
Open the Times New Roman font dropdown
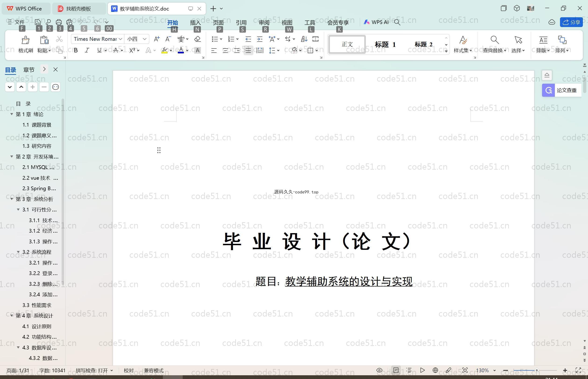tap(120, 39)
